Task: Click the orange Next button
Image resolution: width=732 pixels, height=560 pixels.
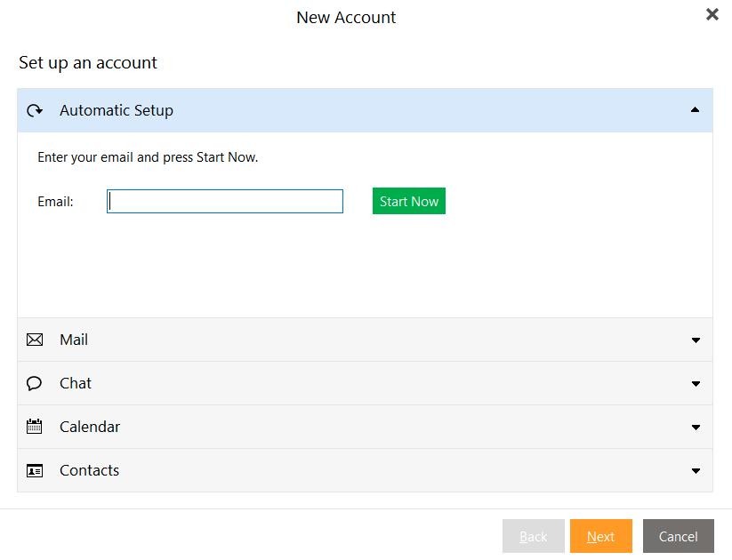Action: (x=601, y=536)
